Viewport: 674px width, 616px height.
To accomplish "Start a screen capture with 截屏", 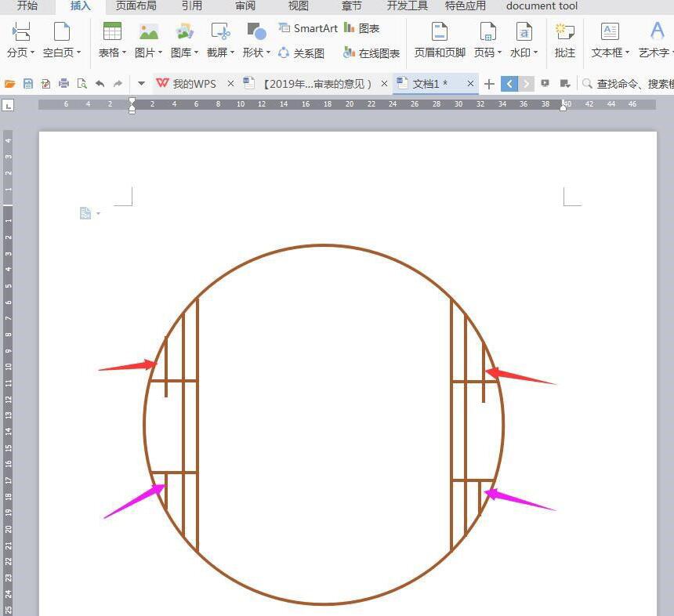I will [220, 40].
